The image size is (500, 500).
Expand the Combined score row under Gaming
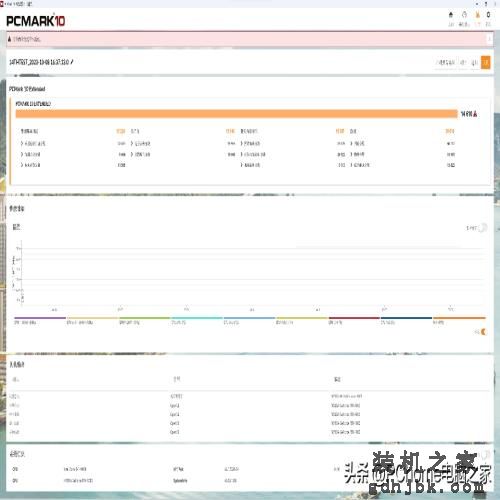(403, 165)
